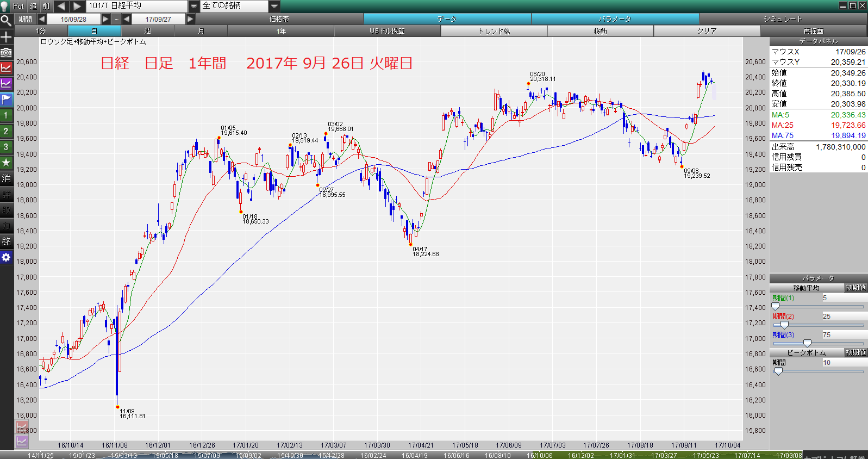Click the 再描画 redraw button
Screen dimensions: 868x459
coord(813,31)
